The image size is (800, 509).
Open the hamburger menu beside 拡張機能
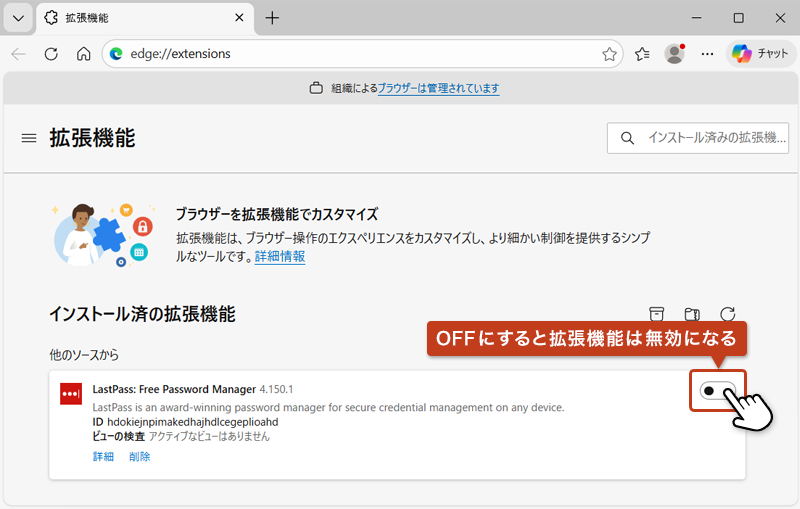[29, 138]
